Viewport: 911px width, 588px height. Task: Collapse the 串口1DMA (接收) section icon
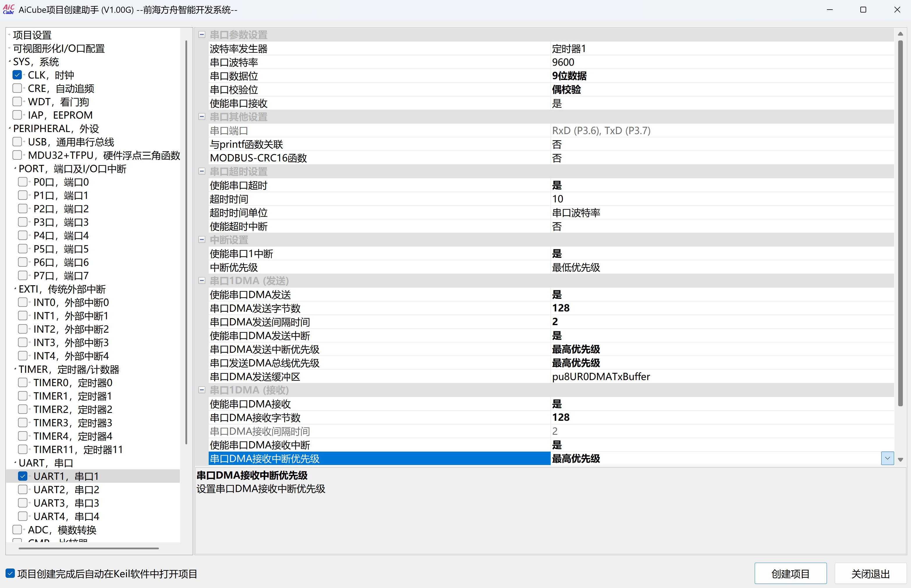[x=202, y=390]
